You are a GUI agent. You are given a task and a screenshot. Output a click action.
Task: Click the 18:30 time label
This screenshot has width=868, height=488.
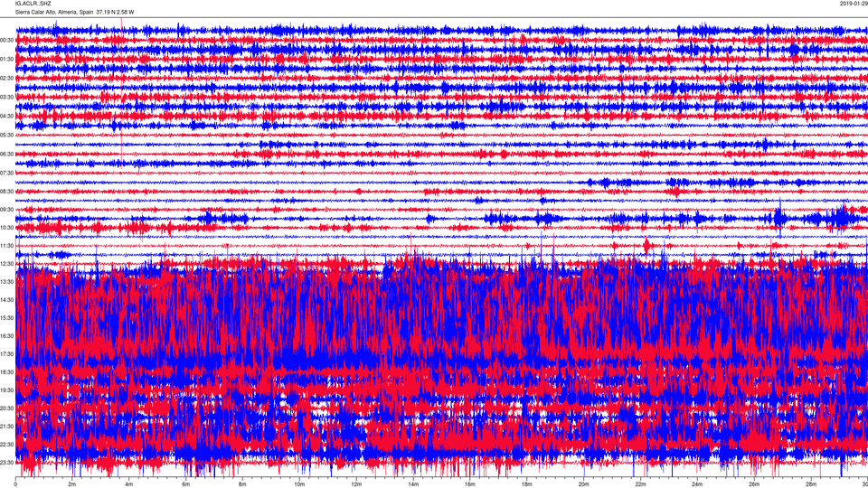6,372
